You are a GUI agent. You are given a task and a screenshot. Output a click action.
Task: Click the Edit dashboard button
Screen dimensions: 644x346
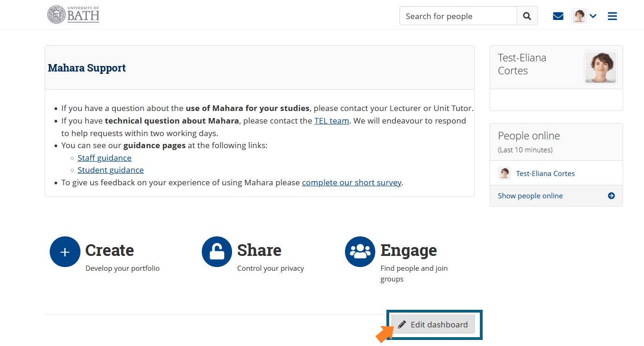pos(432,324)
